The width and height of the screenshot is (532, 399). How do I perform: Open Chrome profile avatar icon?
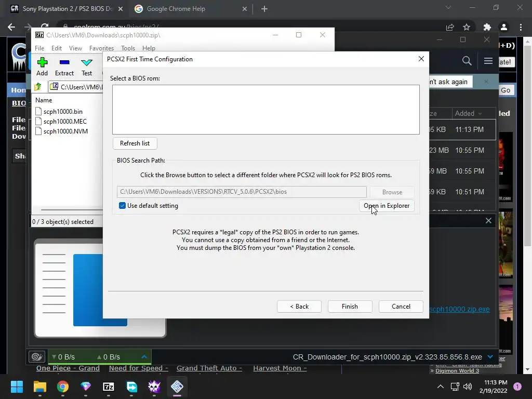pos(504,27)
